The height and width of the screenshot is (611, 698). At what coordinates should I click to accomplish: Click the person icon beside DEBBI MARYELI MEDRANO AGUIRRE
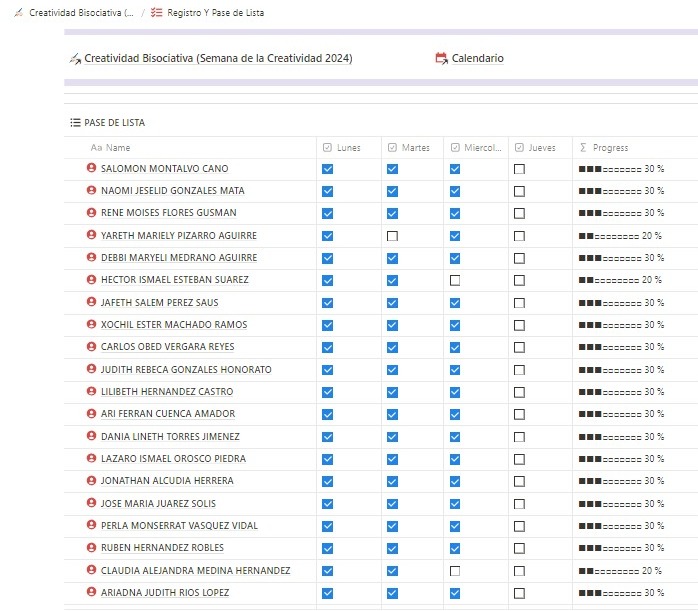pos(91,257)
